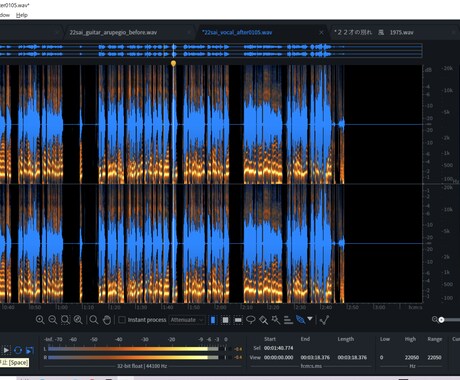Click the yellow playhead marker
This screenshot has width=460, height=380.
click(173, 63)
